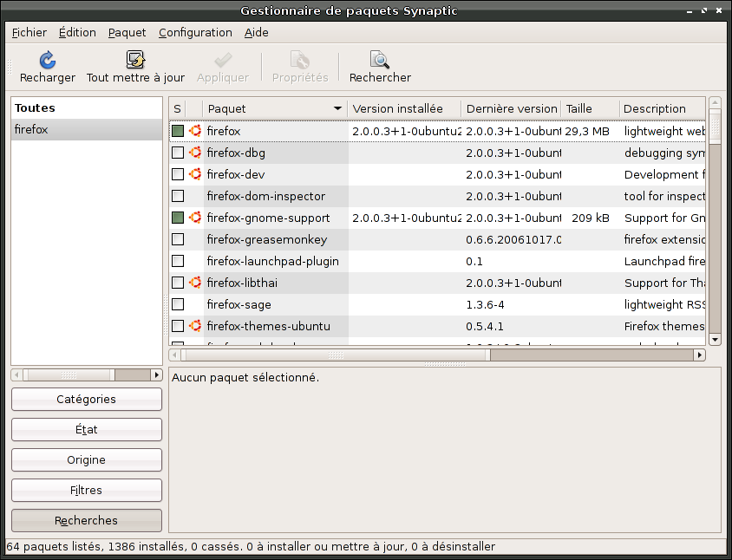
Task: Open the Rechercher search tool
Action: click(380, 60)
